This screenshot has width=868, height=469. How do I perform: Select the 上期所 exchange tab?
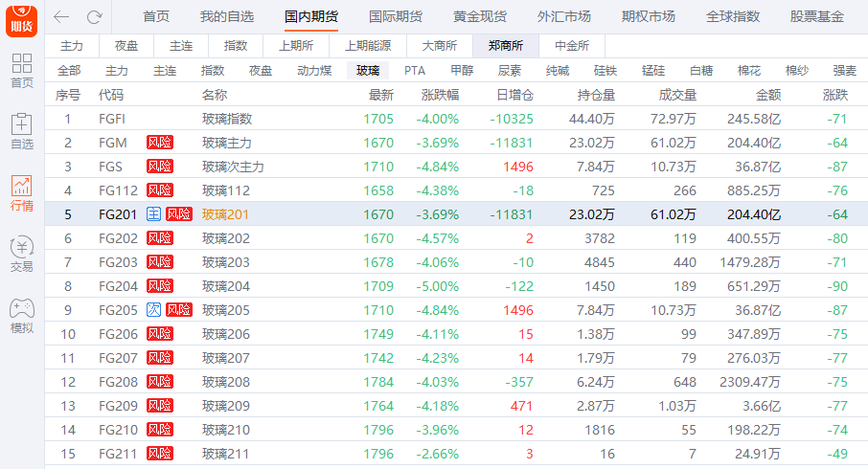(x=296, y=46)
